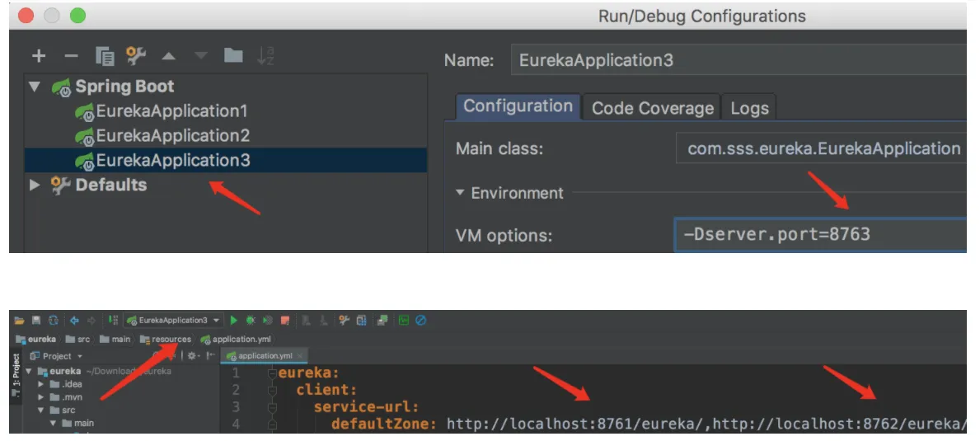
Task: Close the application.yml editor tab
Action: coord(299,356)
